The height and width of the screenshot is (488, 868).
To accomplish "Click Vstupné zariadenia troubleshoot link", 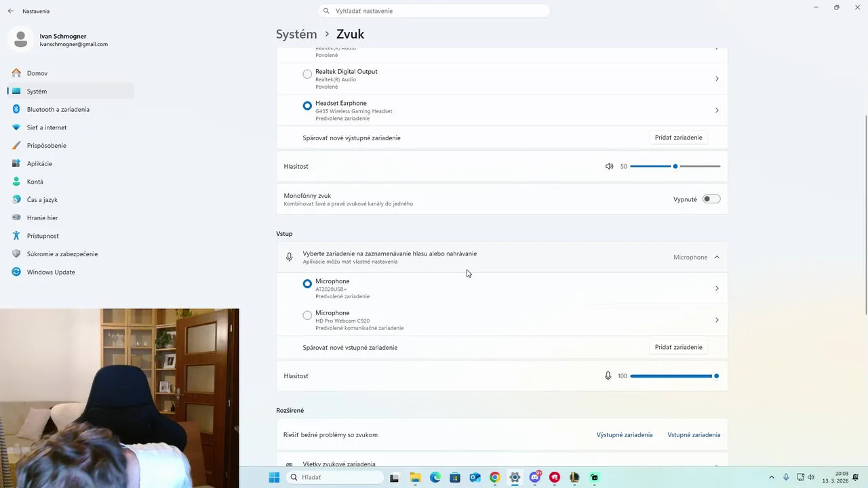I will pyautogui.click(x=694, y=435).
